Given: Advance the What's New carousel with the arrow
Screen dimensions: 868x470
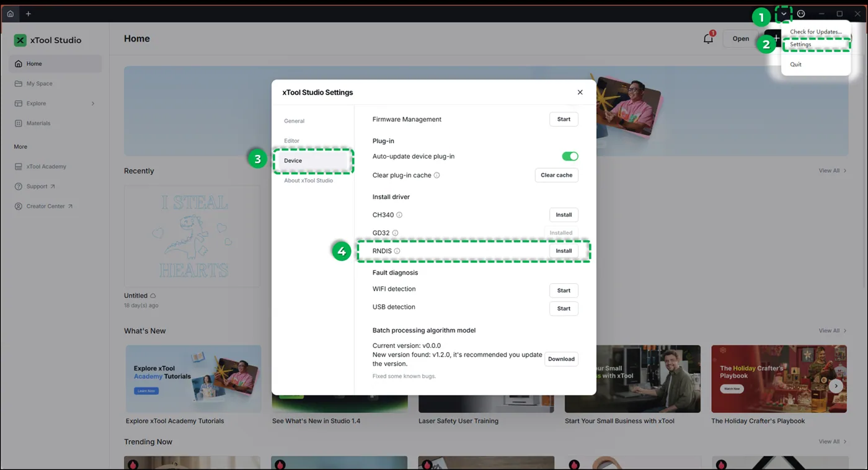Looking at the screenshot, I should click(x=836, y=386).
